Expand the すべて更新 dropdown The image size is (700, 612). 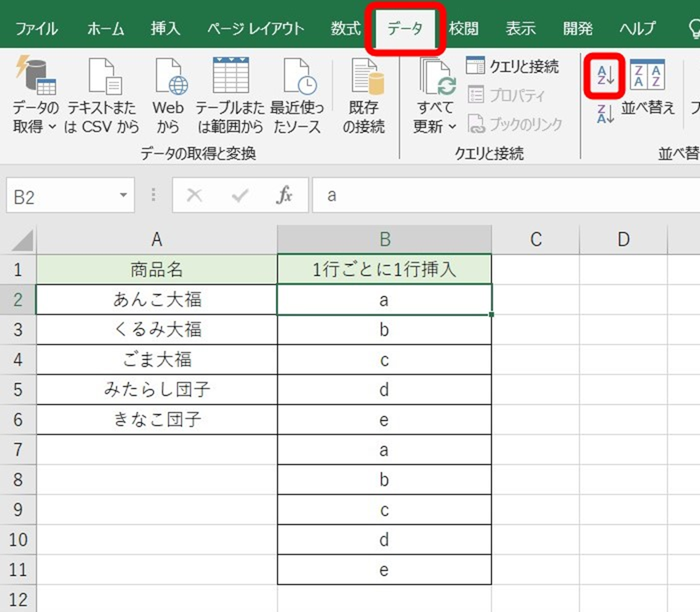point(453,127)
